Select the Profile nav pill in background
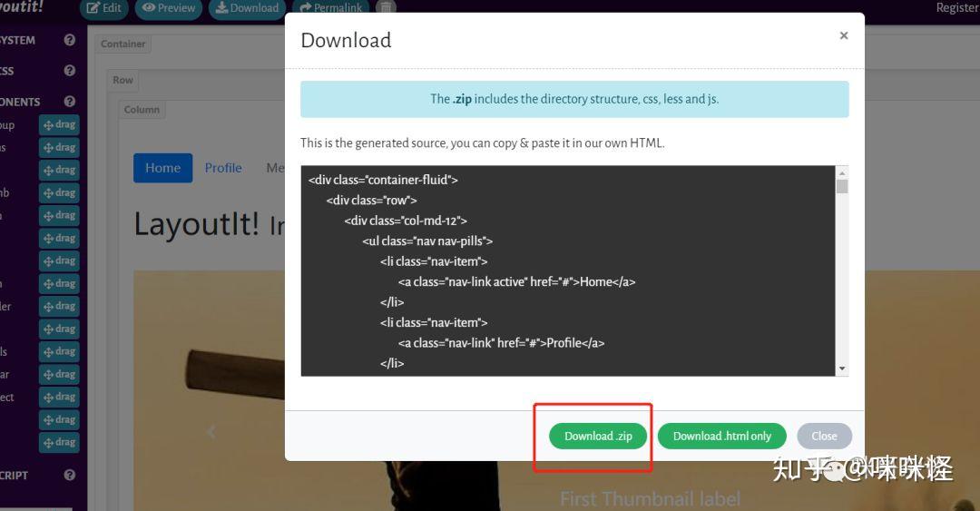980x511 pixels. (223, 168)
